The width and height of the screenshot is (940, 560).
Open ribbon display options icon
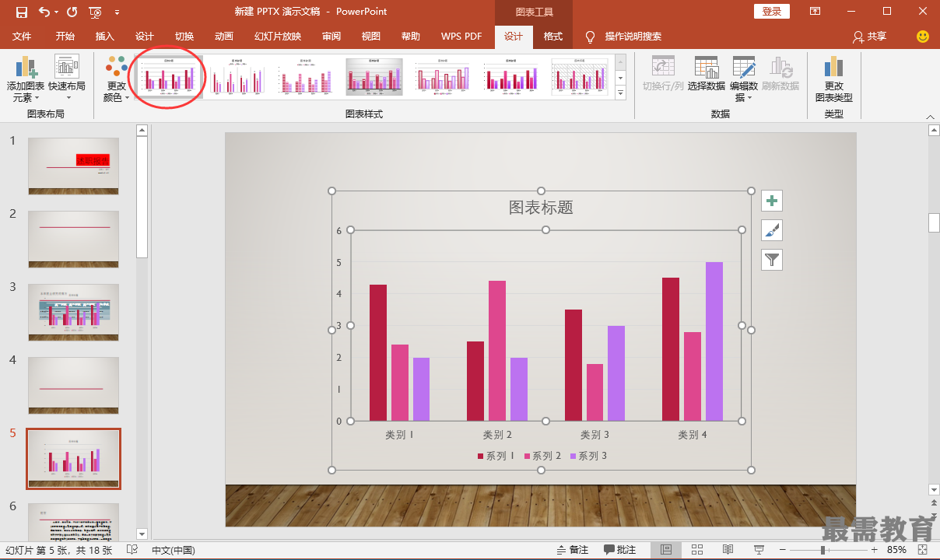click(815, 12)
